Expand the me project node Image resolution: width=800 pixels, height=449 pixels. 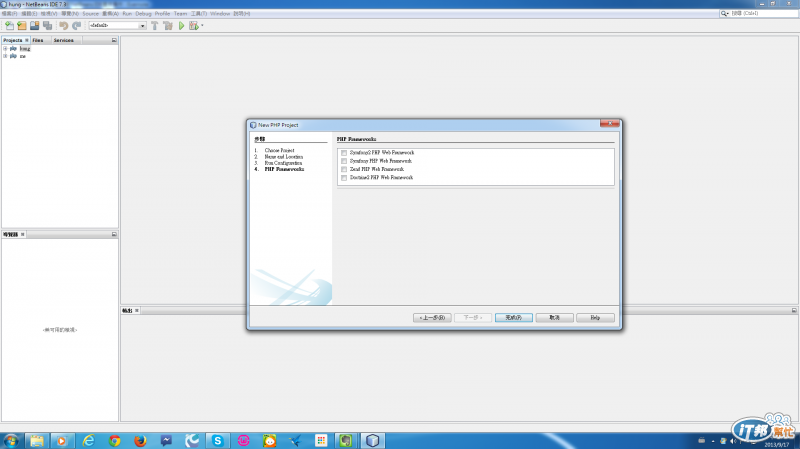pos(5,56)
